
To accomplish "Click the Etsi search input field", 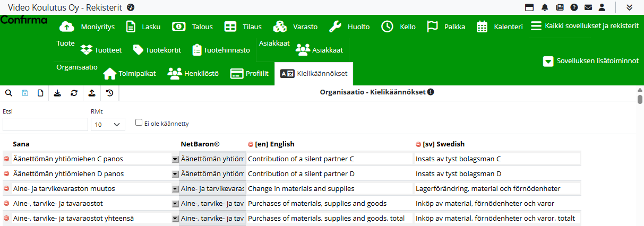I will (45, 125).
